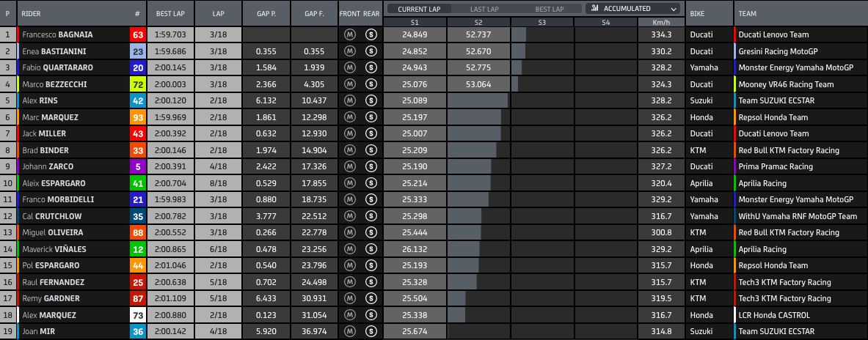Click Oliveira's rear tyre S icon
Screen dimensions: 868x340
[x=371, y=233]
